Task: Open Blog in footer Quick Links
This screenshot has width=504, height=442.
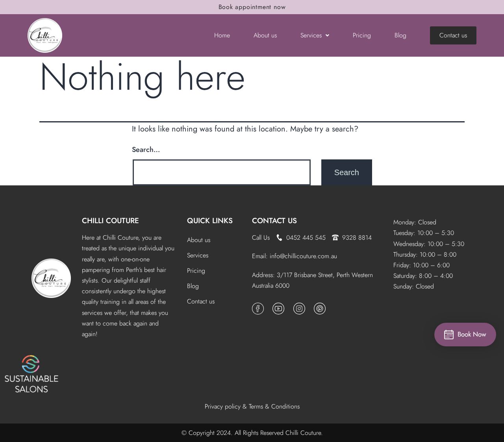Action: click(x=193, y=286)
